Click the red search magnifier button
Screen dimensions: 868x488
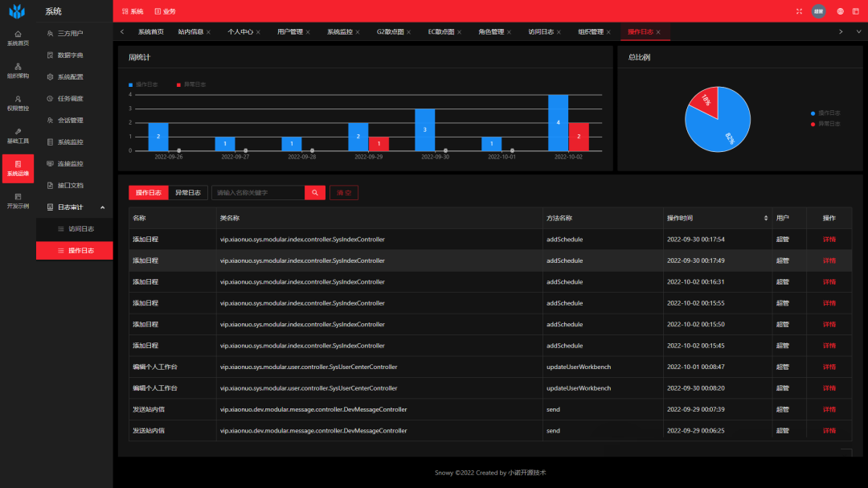point(315,193)
